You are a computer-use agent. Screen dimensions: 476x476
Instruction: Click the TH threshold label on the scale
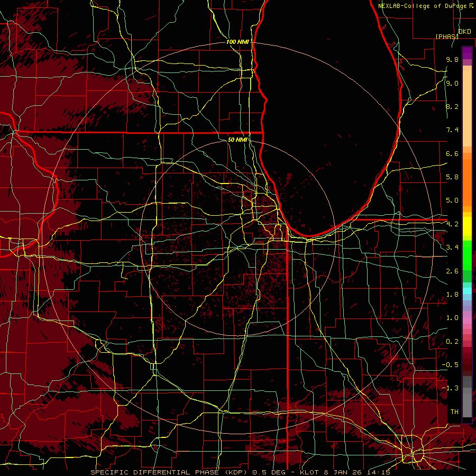(x=454, y=412)
